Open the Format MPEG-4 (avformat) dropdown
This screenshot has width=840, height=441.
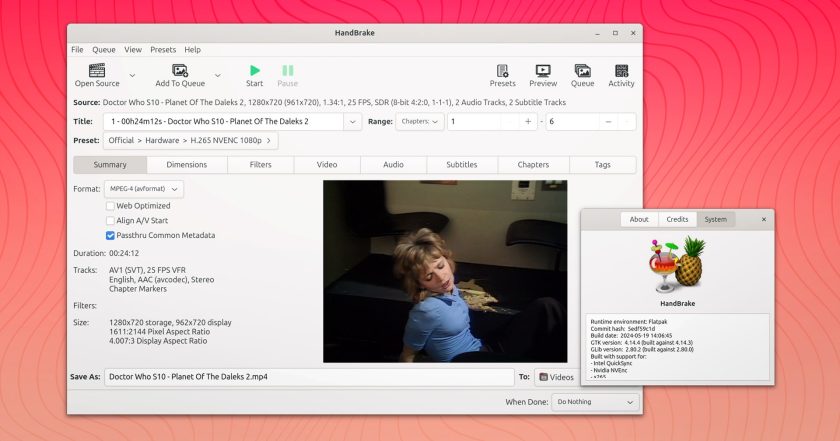(144, 189)
